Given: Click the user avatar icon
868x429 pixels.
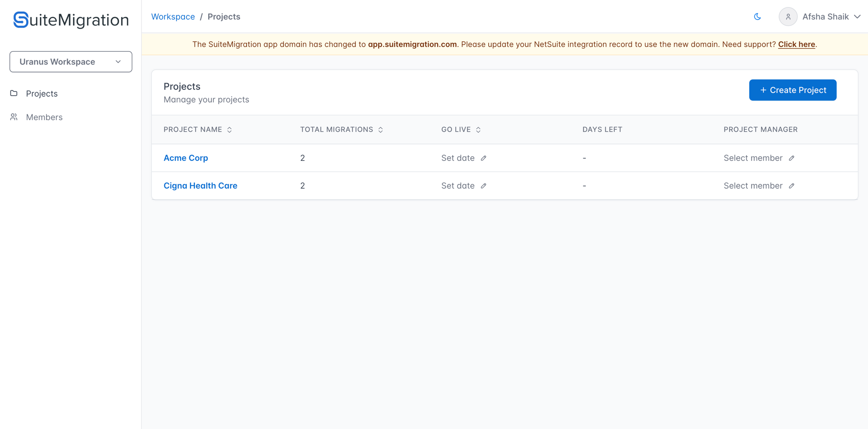Looking at the screenshot, I should pyautogui.click(x=788, y=17).
